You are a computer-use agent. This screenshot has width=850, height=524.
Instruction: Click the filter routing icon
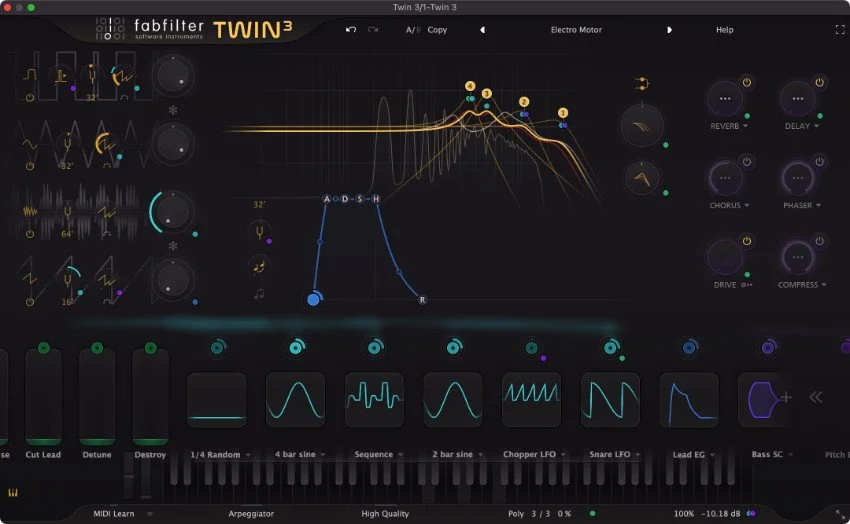tap(642, 83)
